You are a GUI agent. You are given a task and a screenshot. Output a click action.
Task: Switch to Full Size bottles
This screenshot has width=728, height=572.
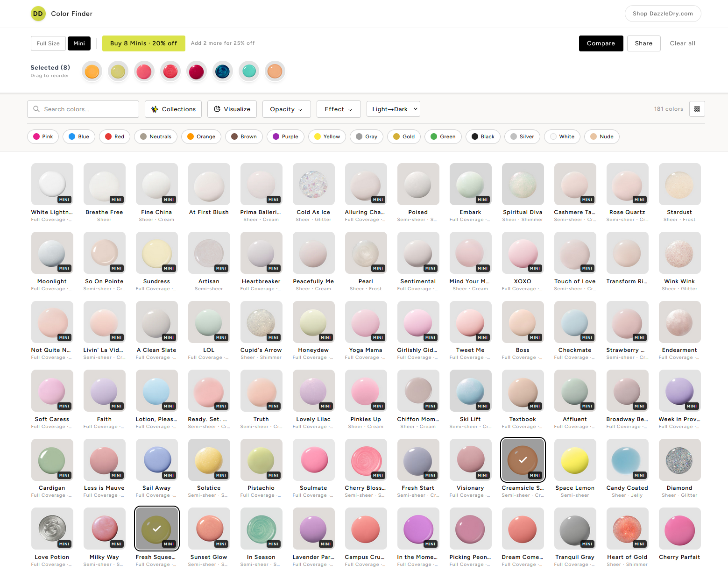pyautogui.click(x=48, y=43)
